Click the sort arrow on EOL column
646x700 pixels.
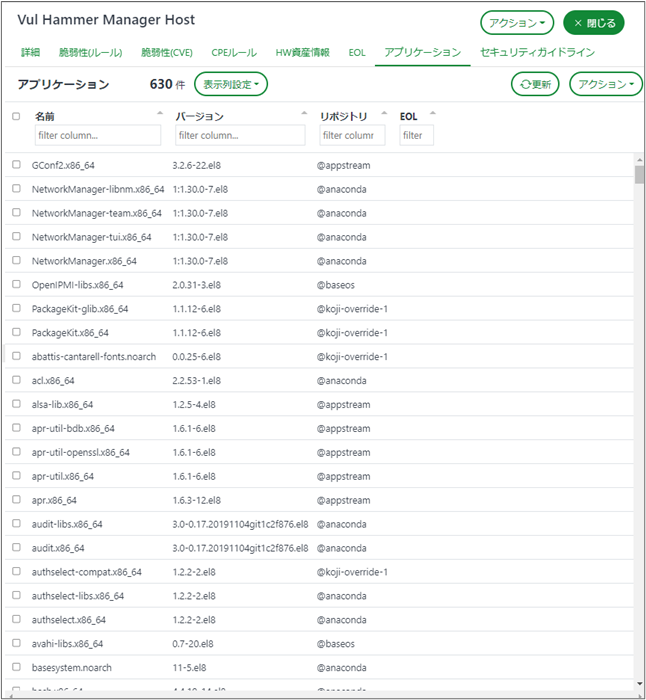click(432, 116)
